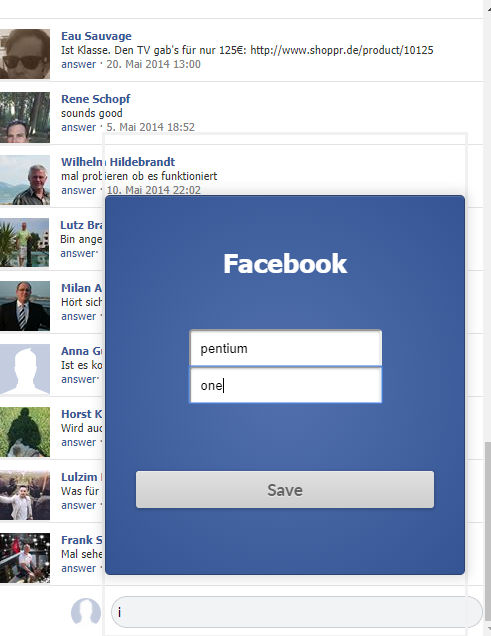
Task: Click the vertical scrollbar thumb on right
Action: 488,531
